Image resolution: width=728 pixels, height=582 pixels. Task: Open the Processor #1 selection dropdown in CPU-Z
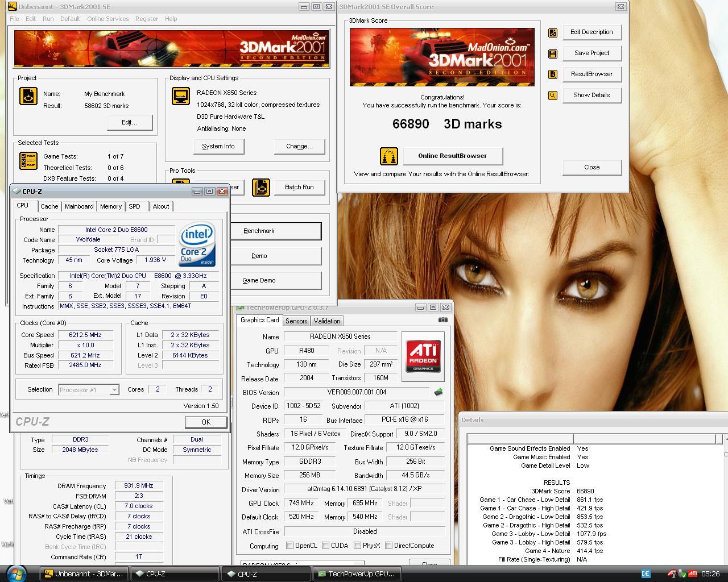click(x=114, y=390)
